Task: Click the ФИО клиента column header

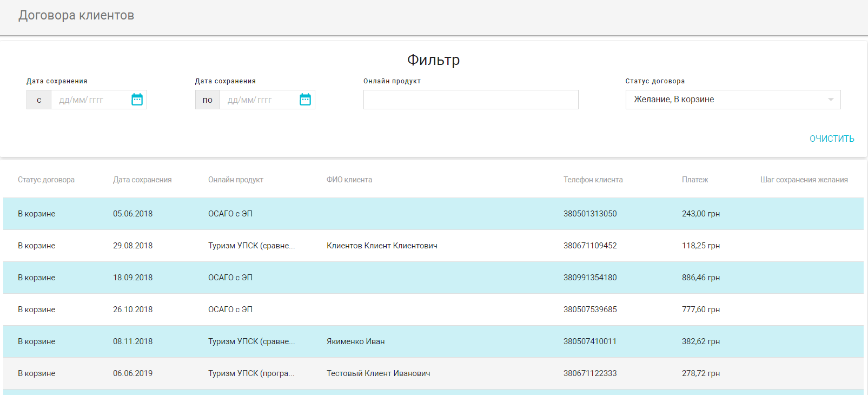Action: click(x=349, y=180)
